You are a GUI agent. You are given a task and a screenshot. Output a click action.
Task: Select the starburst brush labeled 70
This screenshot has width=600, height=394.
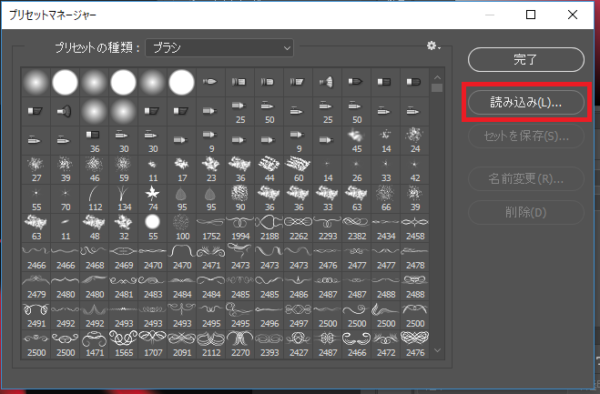pyautogui.click(x=65, y=199)
